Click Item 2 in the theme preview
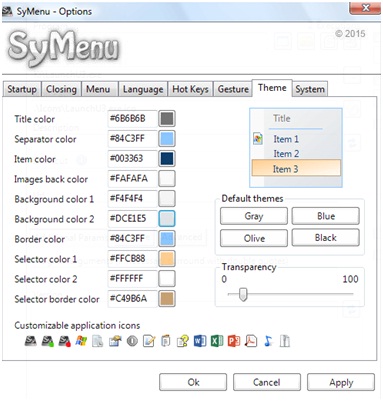 click(x=286, y=154)
